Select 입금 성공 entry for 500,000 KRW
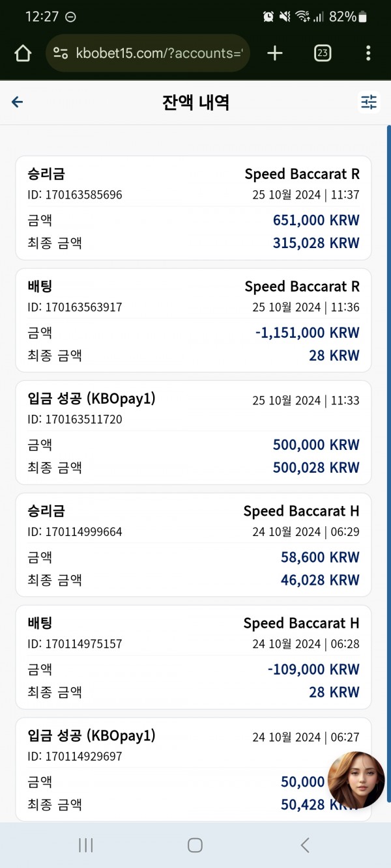Screen dimensions: 391x868 (194, 432)
